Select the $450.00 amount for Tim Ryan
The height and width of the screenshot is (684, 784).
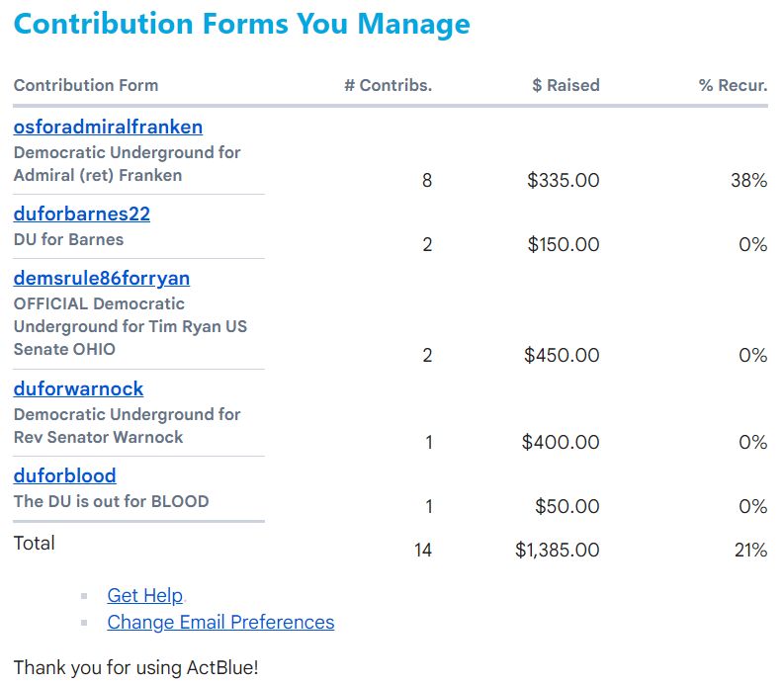coord(562,355)
